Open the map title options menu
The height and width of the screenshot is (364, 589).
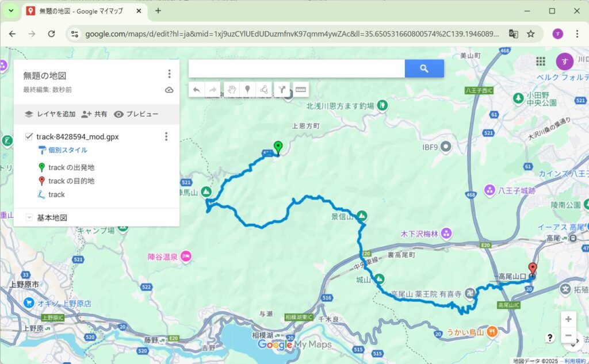pos(170,74)
